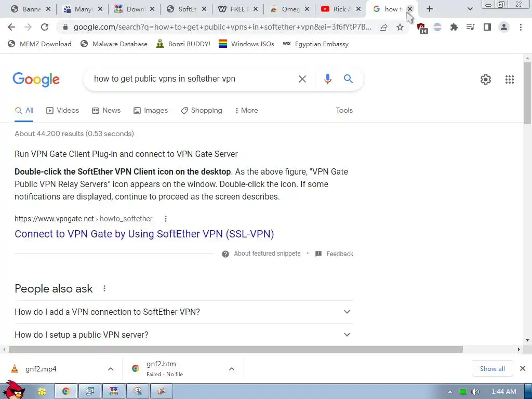
Task: Open options for the vpngate.net result
Action: (166, 219)
